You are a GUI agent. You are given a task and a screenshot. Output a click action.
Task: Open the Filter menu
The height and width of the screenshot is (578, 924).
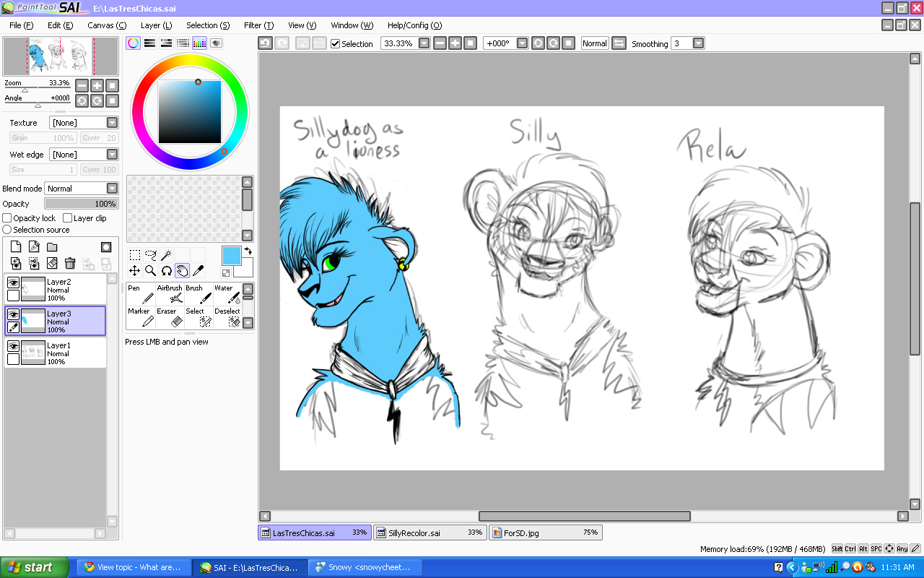pos(258,25)
